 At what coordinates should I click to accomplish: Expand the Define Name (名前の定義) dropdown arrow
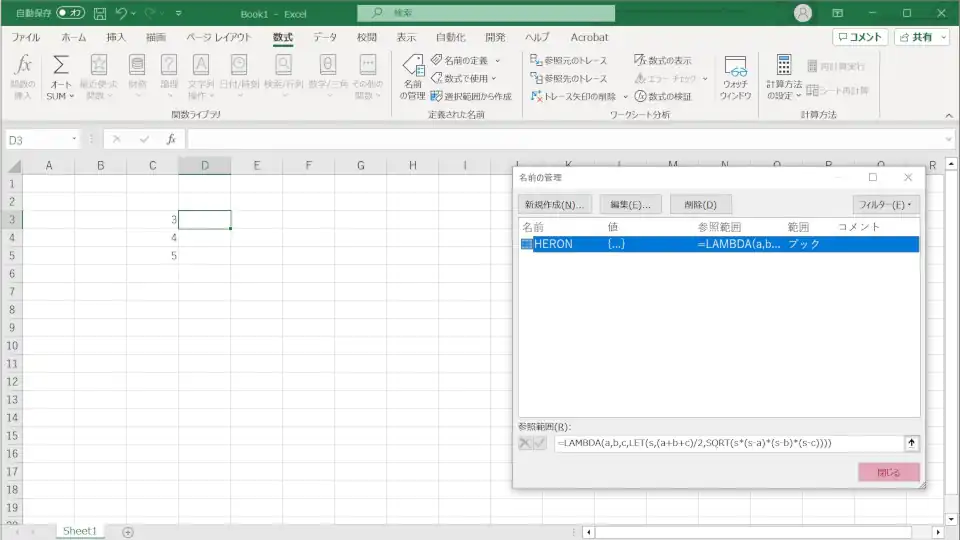pos(498,61)
